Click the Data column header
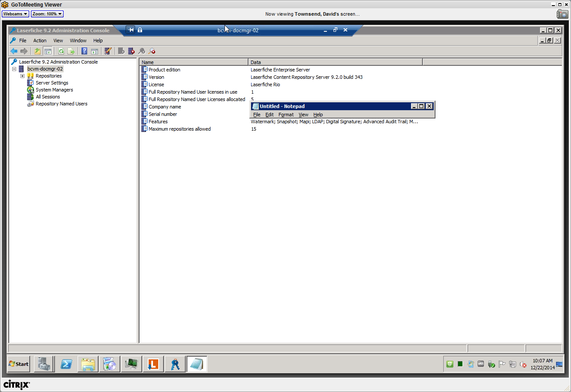Viewport: 571px width, 392px height. tap(335, 62)
